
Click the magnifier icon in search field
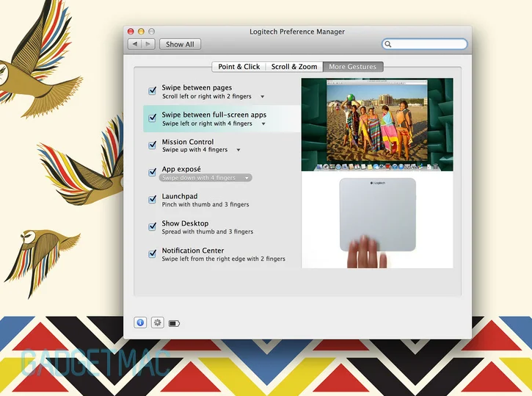pos(388,44)
